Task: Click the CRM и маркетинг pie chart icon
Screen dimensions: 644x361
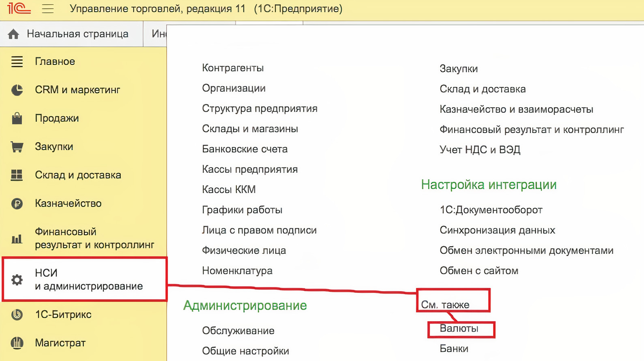Action: [x=17, y=90]
